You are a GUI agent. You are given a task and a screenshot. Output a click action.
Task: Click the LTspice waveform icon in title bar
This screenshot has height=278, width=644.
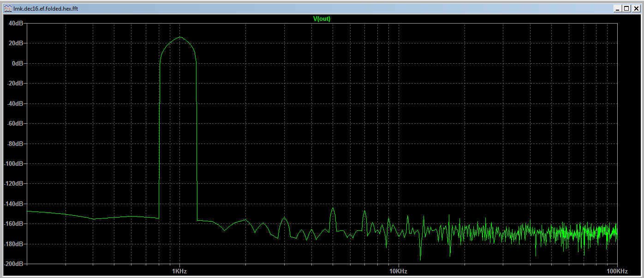8,8
